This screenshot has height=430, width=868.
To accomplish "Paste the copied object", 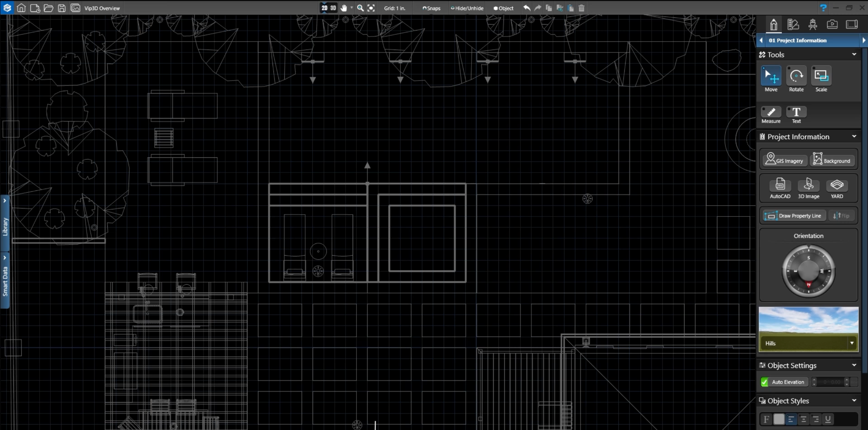I will [x=570, y=8].
